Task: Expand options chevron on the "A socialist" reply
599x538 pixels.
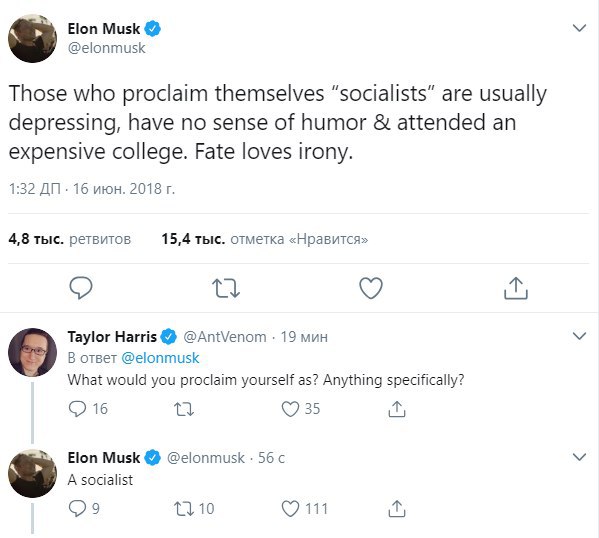Action: pos(580,457)
